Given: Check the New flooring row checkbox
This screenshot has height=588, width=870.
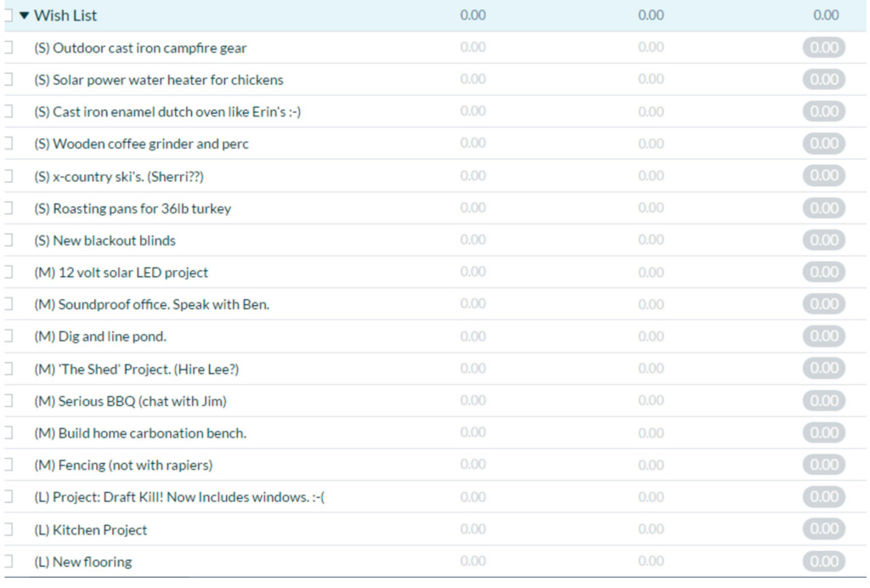Looking at the screenshot, I should click(x=8, y=562).
